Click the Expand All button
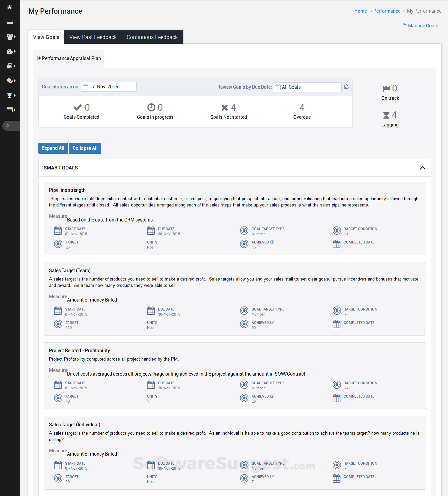Image resolution: width=448 pixels, height=496 pixels. [53, 148]
